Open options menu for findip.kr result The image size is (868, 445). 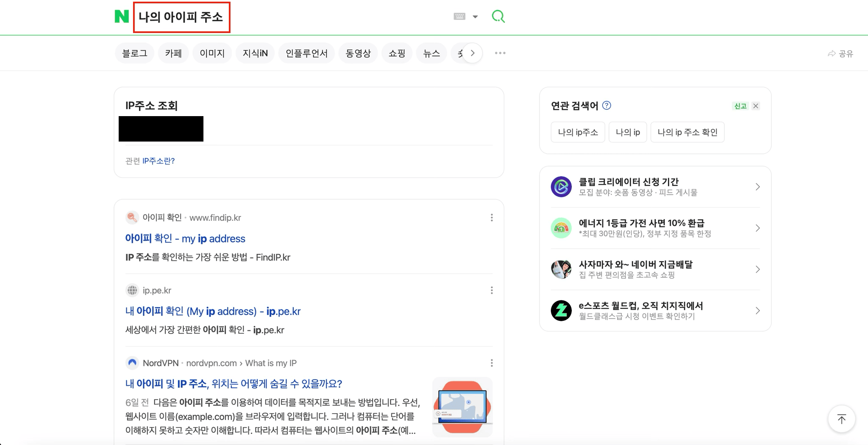coord(492,217)
